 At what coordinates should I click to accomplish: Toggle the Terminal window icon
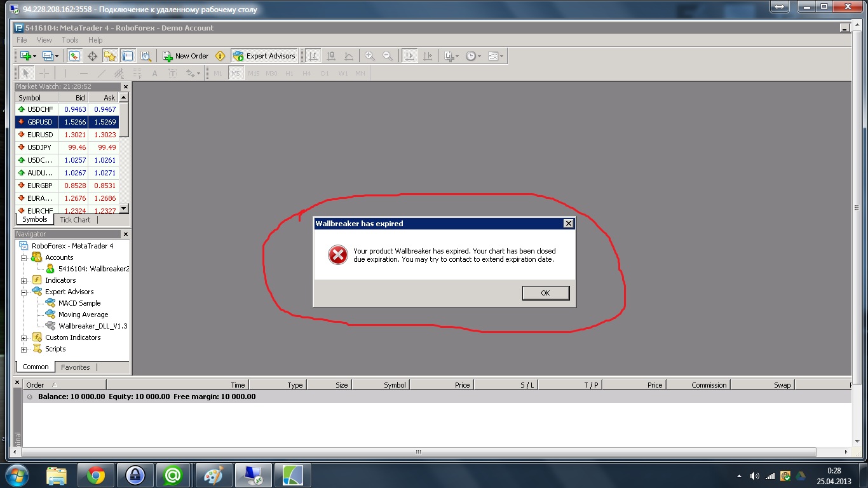[128, 56]
